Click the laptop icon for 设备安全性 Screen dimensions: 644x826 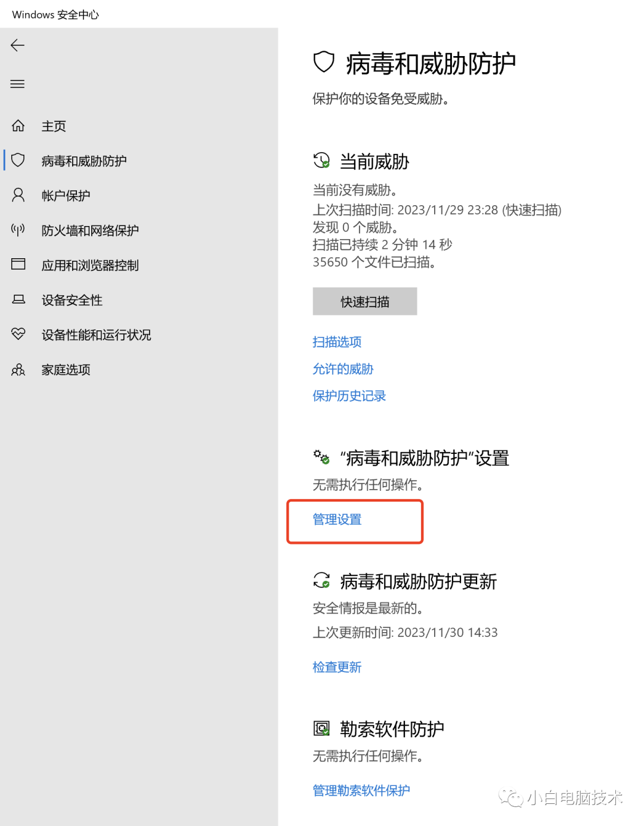18,299
